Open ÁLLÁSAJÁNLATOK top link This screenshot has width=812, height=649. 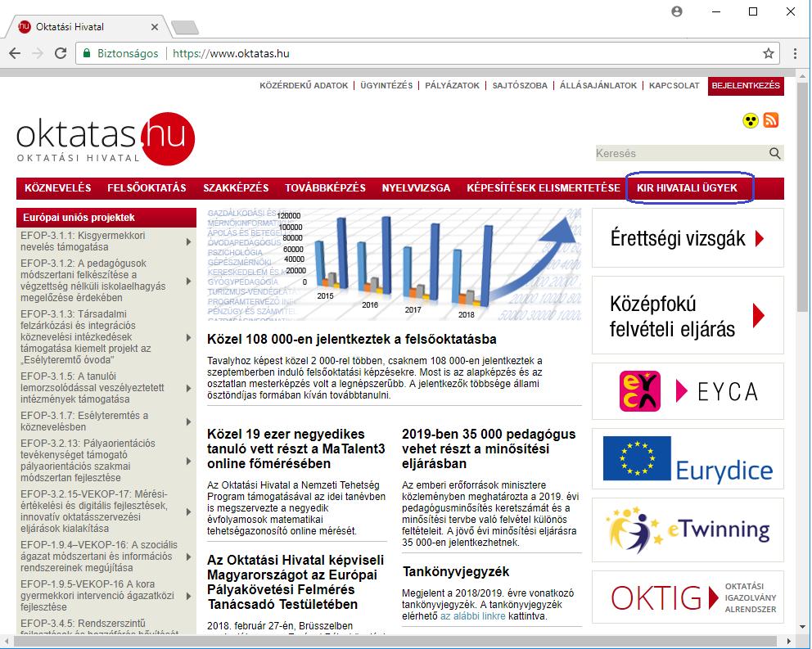(x=598, y=85)
